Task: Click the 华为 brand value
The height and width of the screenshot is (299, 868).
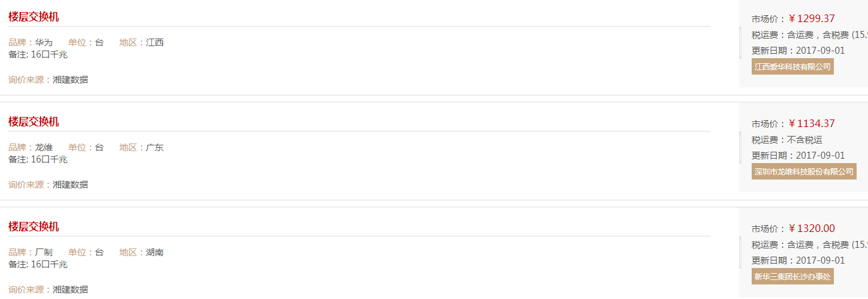Action: point(44,42)
